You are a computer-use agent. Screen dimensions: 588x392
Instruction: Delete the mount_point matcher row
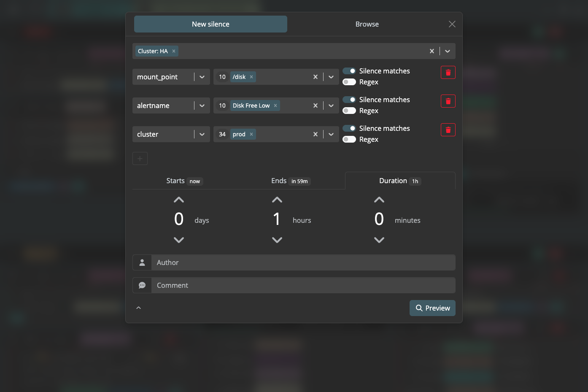point(448,73)
